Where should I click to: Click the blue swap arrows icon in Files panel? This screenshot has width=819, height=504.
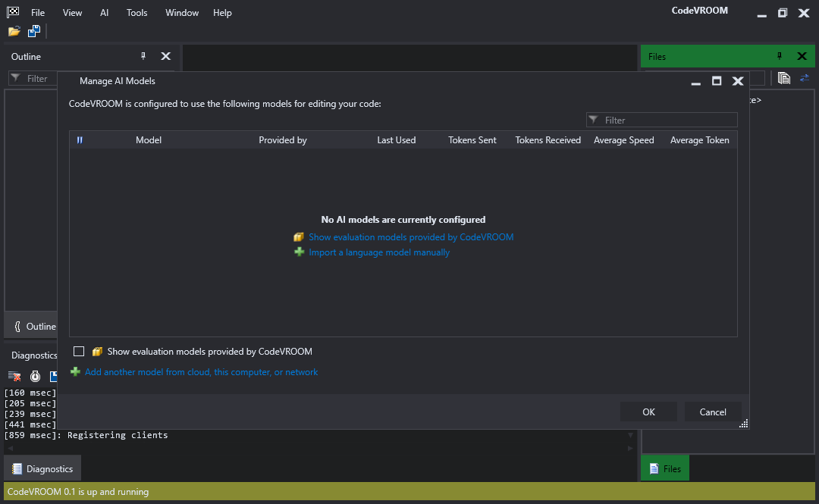click(x=805, y=78)
